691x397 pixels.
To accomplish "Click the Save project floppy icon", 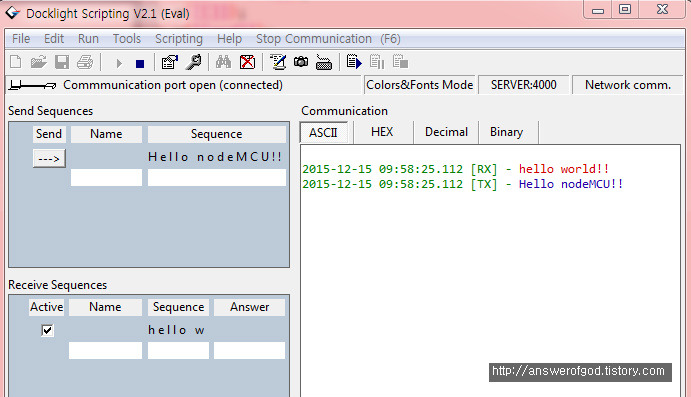I will point(62,62).
